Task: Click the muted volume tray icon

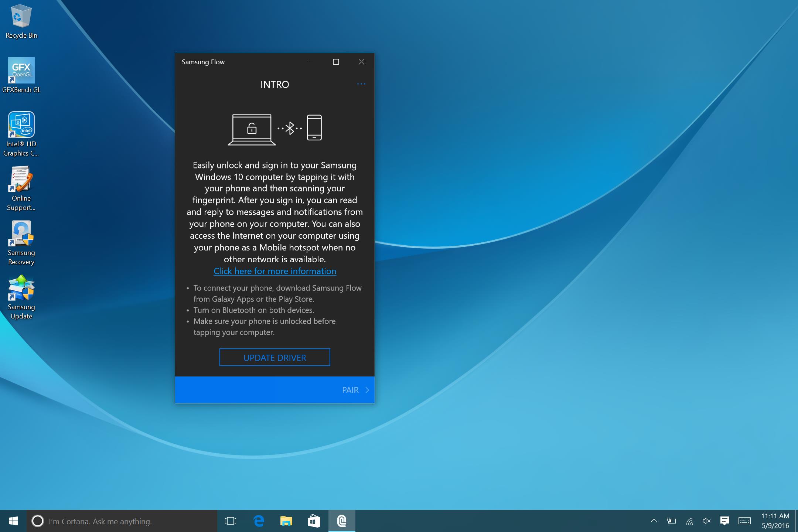Action: (707, 521)
